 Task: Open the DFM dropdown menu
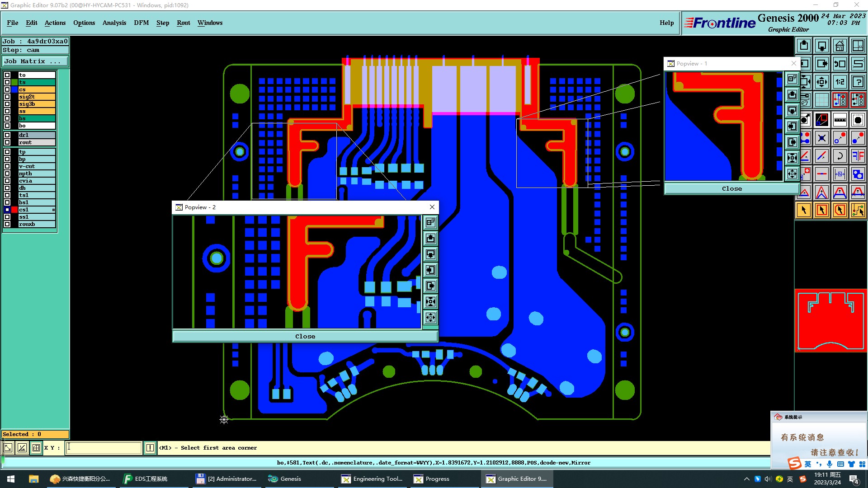pyautogui.click(x=141, y=23)
